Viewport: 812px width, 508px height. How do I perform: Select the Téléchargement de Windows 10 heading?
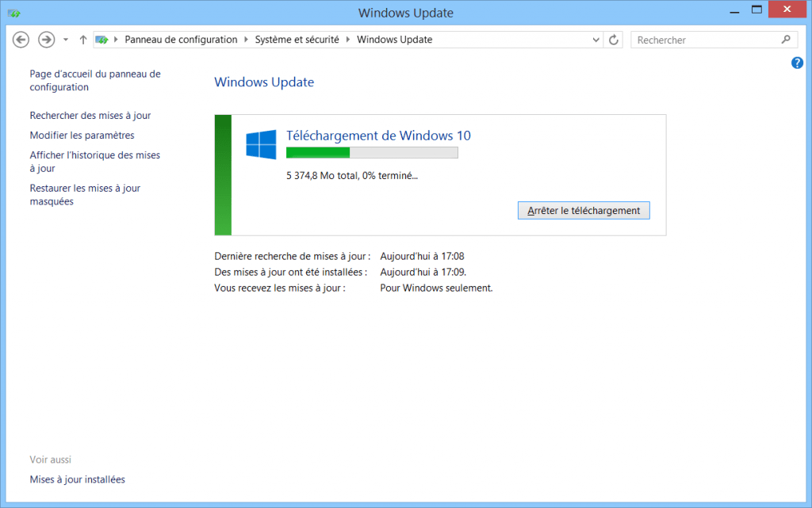378,136
